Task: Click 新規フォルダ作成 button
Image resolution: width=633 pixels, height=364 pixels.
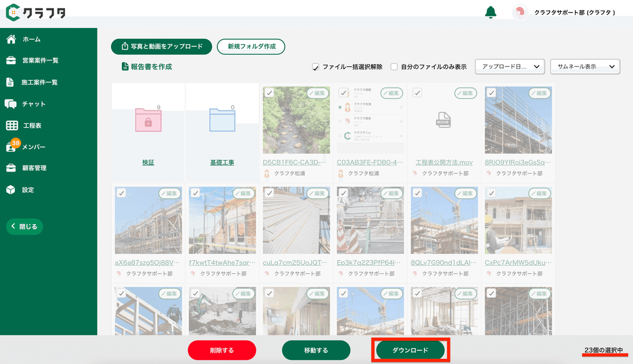Action: click(x=251, y=46)
